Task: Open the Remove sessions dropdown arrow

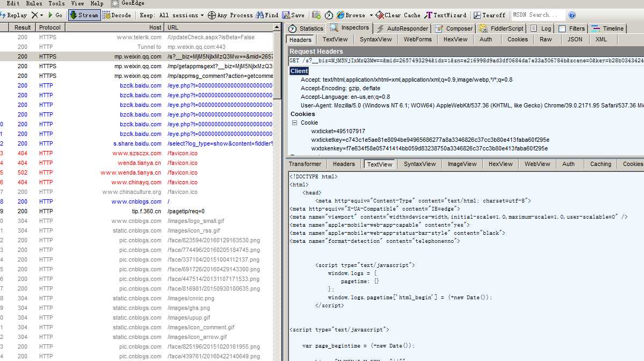Action: coord(41,15)
